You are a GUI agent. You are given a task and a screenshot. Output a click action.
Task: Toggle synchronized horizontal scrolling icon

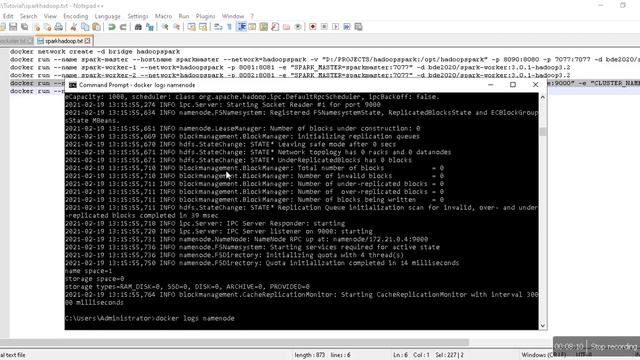[x=203, y=27]
